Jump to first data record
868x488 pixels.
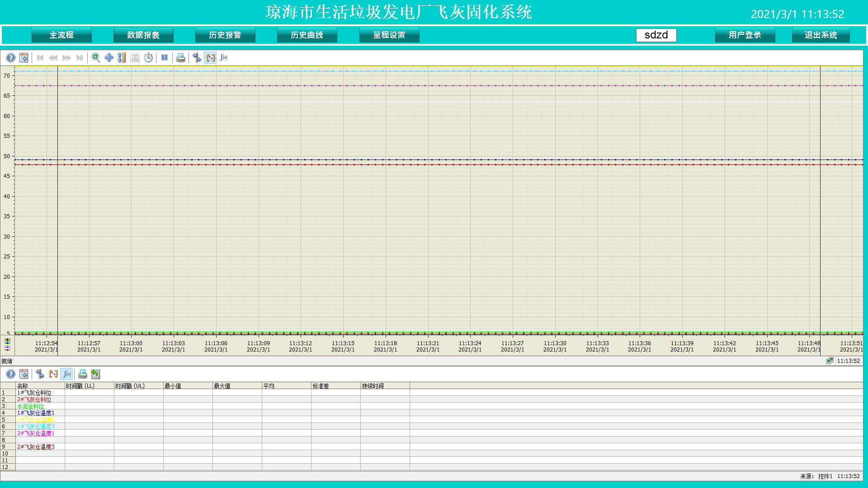click(x=40, y=58)
